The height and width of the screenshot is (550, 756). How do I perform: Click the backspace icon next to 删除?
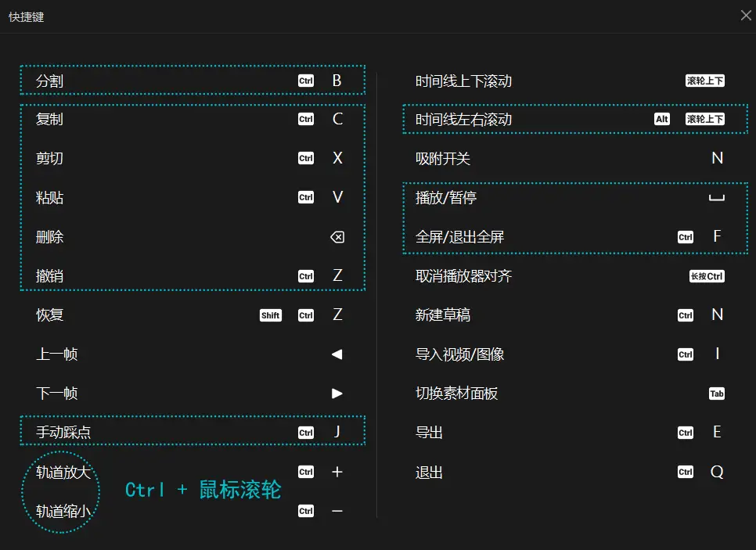tap(337, 237)
